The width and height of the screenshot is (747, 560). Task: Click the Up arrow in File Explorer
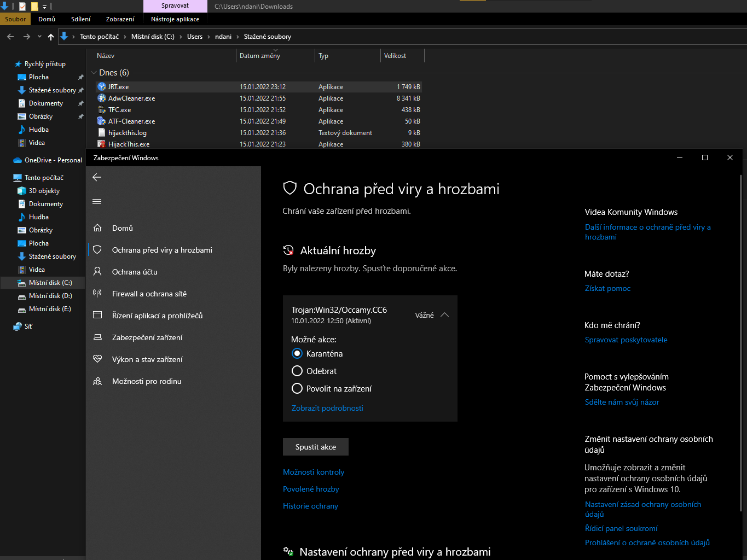[51, 37]
